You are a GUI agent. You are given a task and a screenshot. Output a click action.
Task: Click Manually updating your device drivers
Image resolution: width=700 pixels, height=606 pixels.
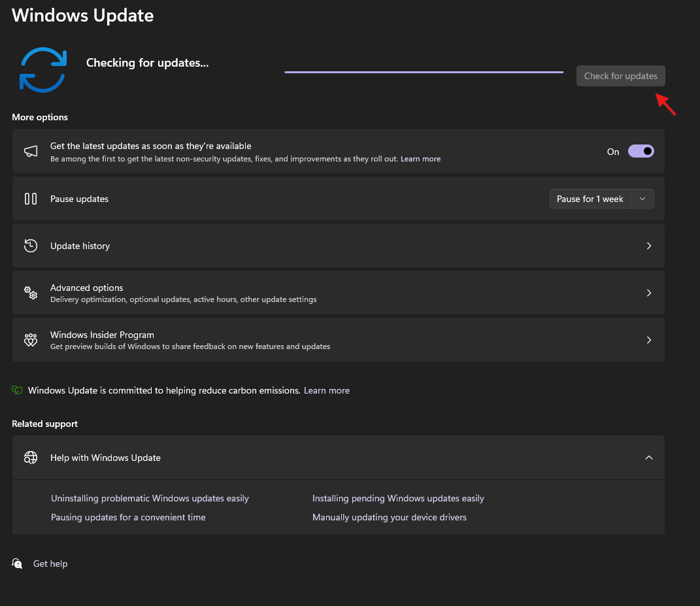[x=390, y=517]
